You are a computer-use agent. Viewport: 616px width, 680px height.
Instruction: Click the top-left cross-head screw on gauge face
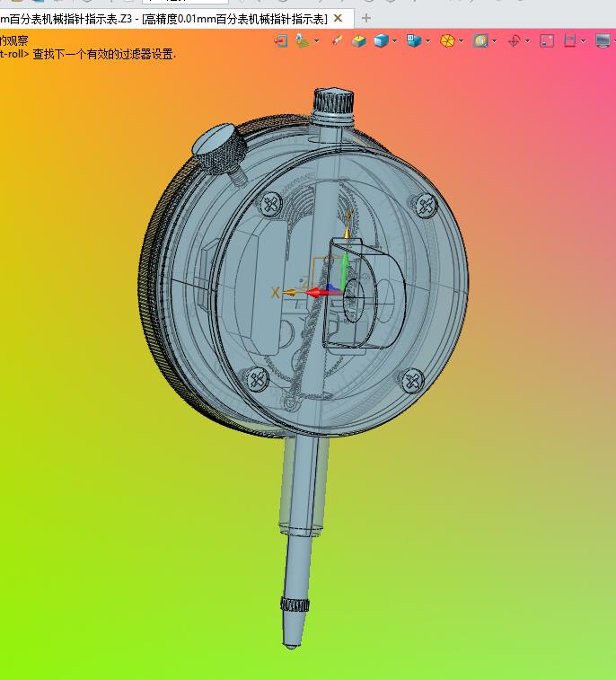pyautogui.click(x=271, y=204)
